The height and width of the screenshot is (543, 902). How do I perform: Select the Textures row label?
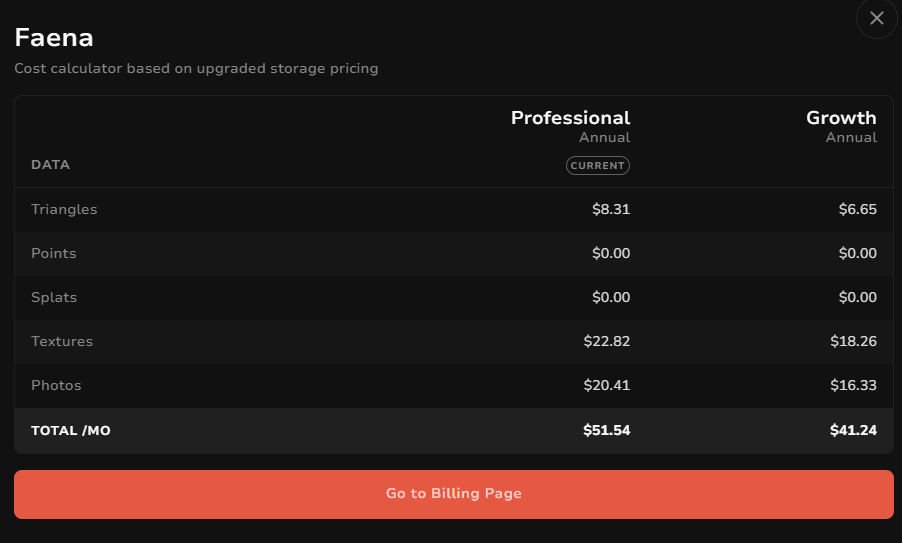point(62,341)
